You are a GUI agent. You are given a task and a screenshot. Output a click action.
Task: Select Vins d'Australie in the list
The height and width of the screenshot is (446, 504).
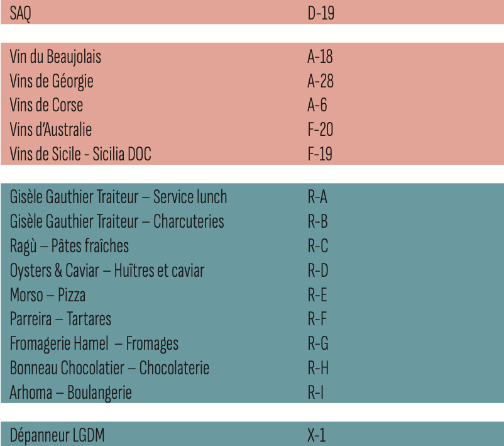click(51, 130)
